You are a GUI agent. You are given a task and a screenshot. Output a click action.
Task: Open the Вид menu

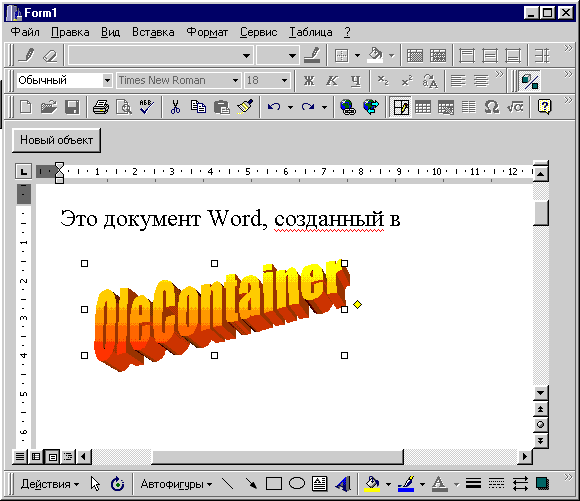point(111,32)
